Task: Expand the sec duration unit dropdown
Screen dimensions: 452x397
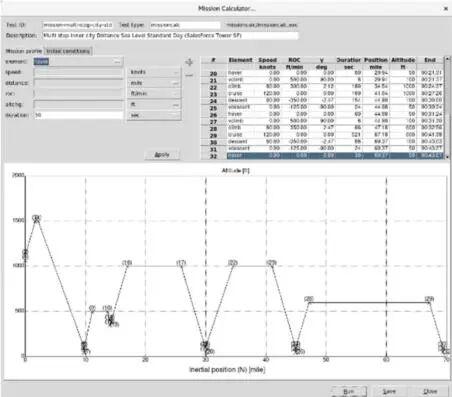Action: tap(154, 115)
